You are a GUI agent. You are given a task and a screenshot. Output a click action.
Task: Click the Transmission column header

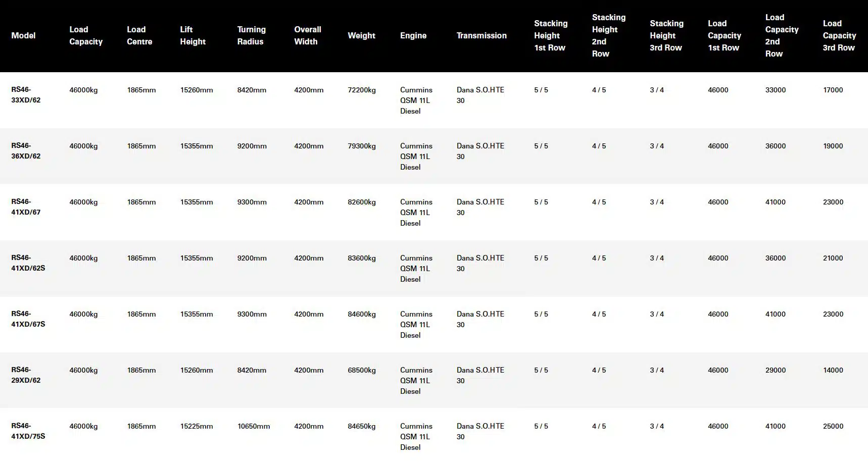(x=481, y=35)
